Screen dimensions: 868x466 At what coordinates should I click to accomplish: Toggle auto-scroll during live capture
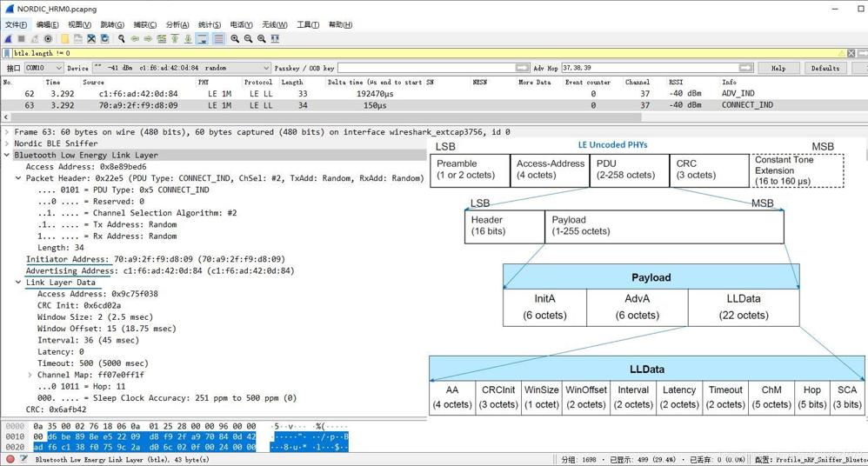click(x=202, y=39)
